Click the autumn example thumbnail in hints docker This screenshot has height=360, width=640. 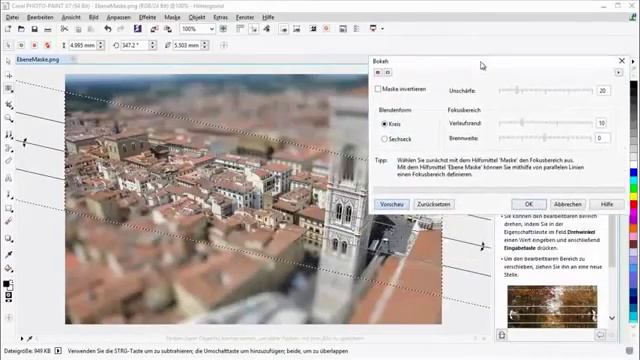(x=552, y=306)
